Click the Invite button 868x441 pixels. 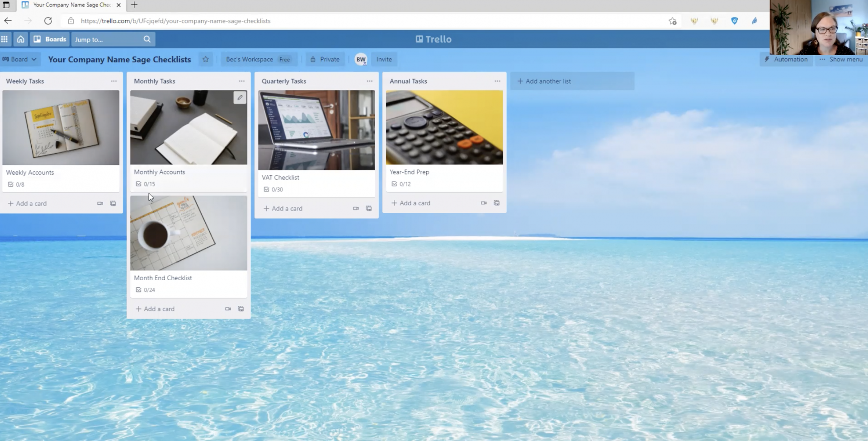[384, 59]
